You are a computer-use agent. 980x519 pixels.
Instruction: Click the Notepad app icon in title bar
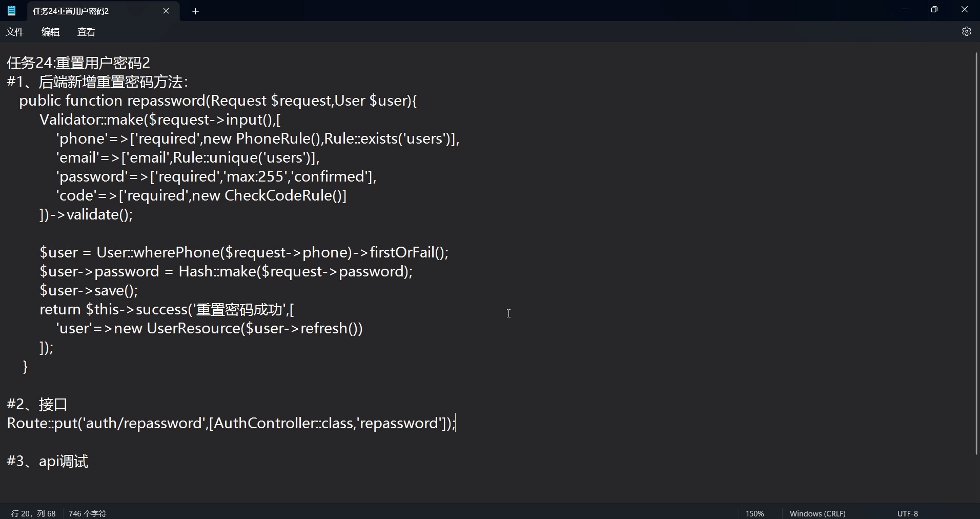pyautogui.click(x=11, y=11)
